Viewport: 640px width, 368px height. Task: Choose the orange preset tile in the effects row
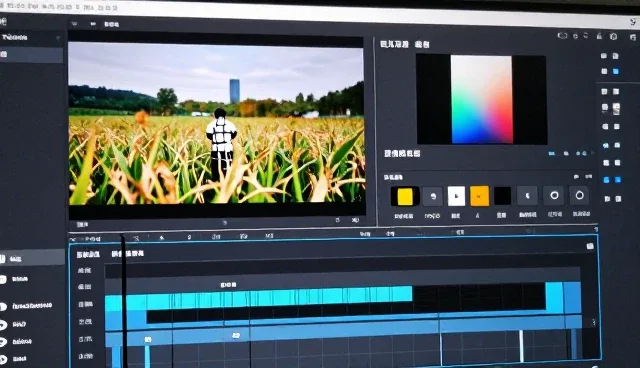point(479,196)
